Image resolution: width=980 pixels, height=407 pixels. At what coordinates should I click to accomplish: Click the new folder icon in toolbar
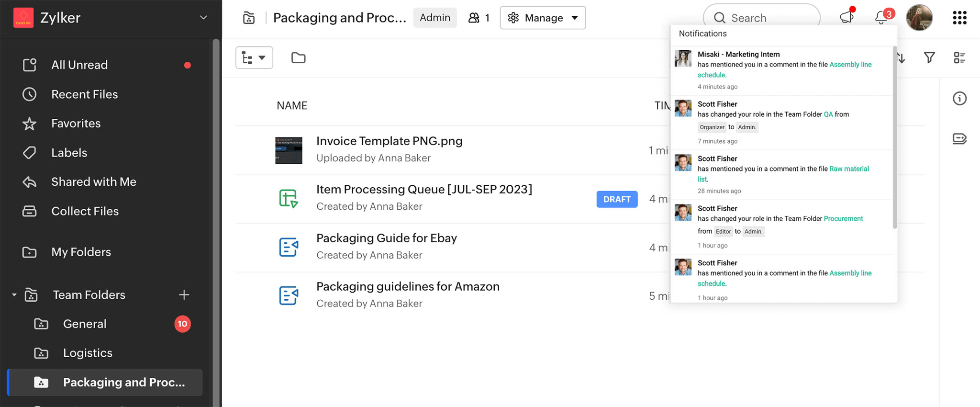(298, 58)
